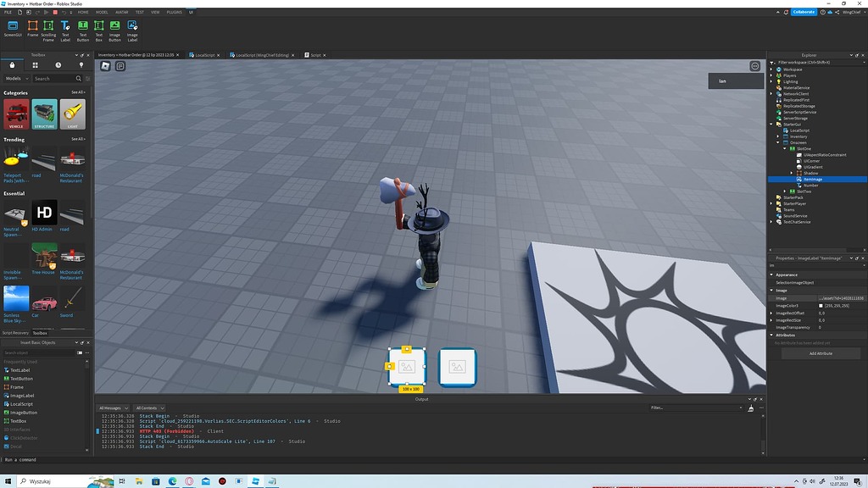The height and width of the screenshot is (488, 868).
Task: Open the Toolbox Inventory tab icon
Action: pyautogui.click(x=35, y=64)
